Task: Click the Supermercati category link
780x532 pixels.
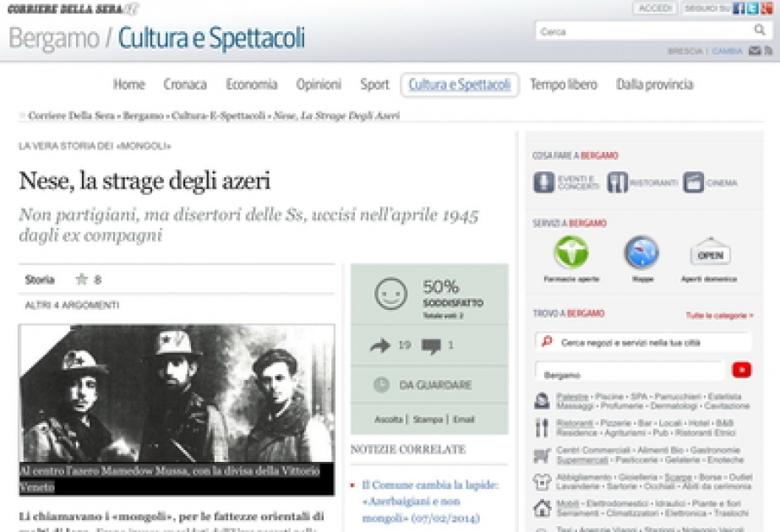Action: point(582,460)
